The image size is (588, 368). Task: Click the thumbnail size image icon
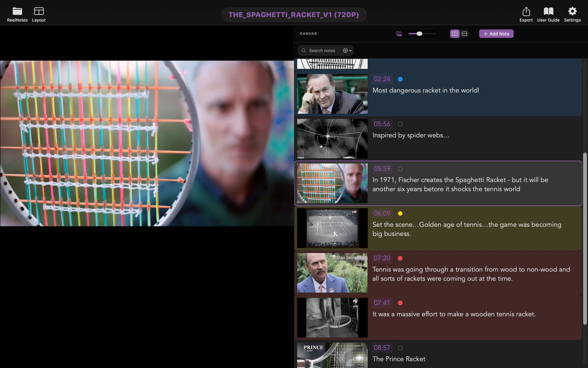click(399, 34)
